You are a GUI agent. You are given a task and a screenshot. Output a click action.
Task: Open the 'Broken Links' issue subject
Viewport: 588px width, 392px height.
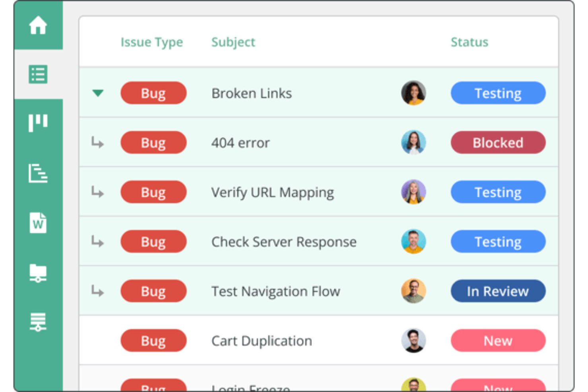point(251,93)
